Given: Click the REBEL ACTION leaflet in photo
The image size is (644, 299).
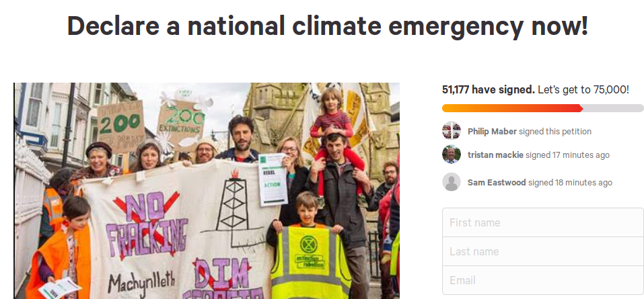Looking at the screenshot, I should (x=273, y=179).
